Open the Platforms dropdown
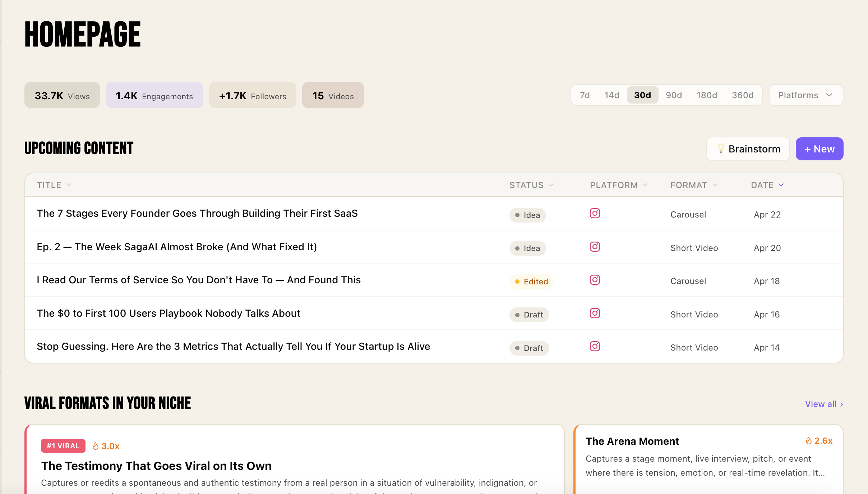The height and width of the screenshot is (494, 868). [805, 95]
